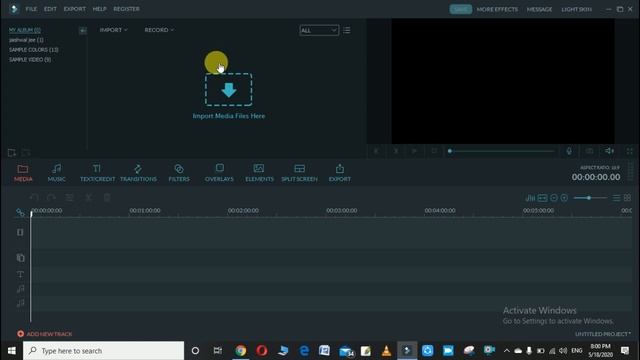Click the preview progress slider
640x360 pixels.
click(x=501, y=151)
